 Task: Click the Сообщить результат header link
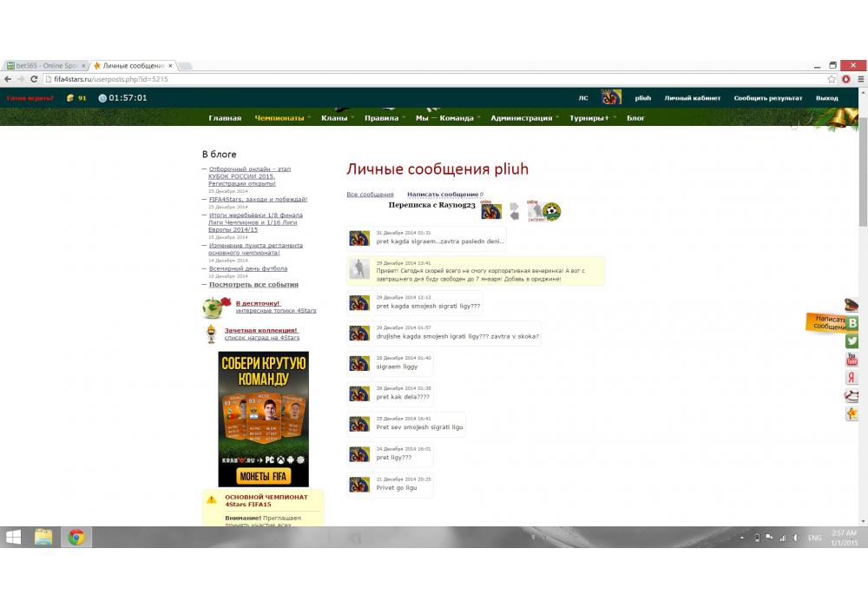[x=767, y=98]
